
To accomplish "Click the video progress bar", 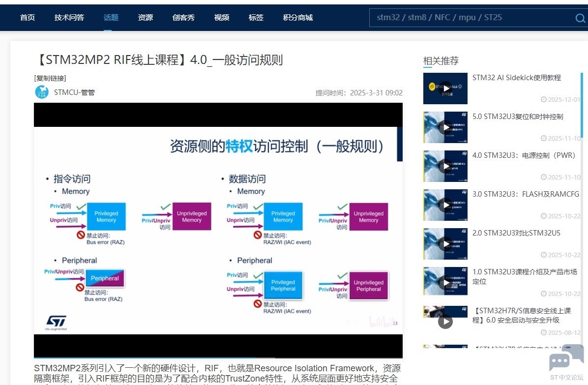I will (x=218, y=357).
